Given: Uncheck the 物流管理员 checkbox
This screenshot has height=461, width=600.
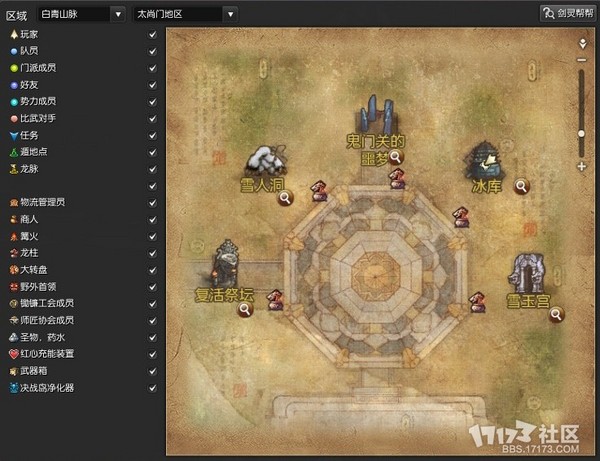Looking at the screenshot, I should click(152, 203).
